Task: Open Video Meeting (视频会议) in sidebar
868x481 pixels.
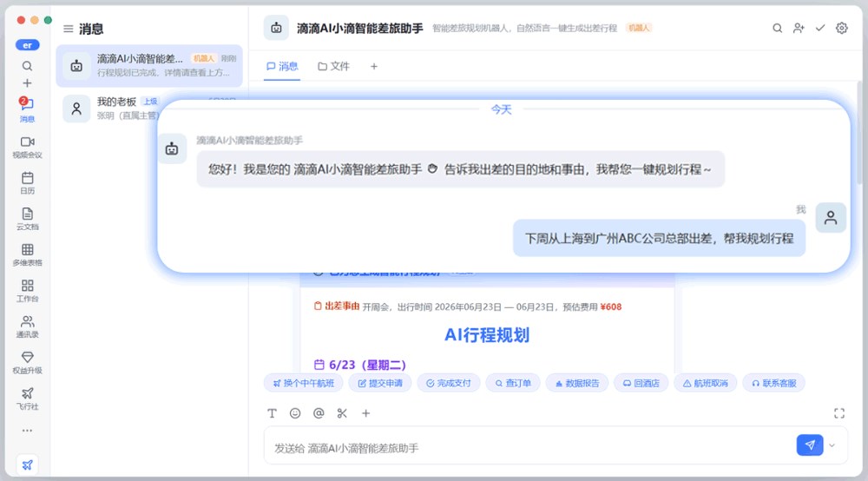Action: click(27, 148)
